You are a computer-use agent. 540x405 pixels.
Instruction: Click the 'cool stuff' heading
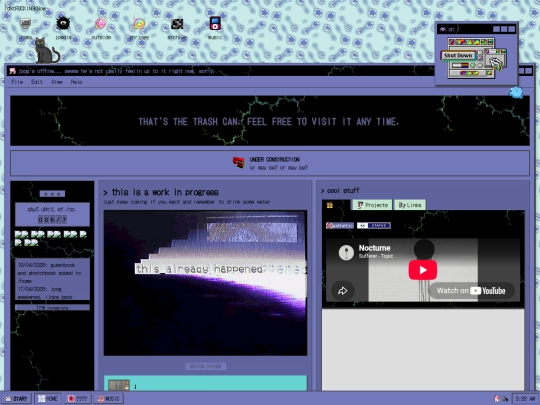coord(340,190)
